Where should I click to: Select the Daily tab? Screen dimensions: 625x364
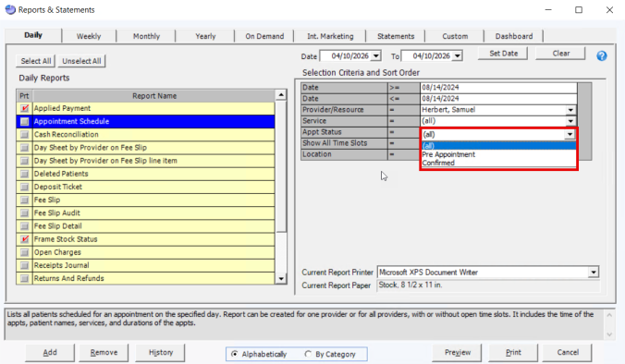[33, 35]
